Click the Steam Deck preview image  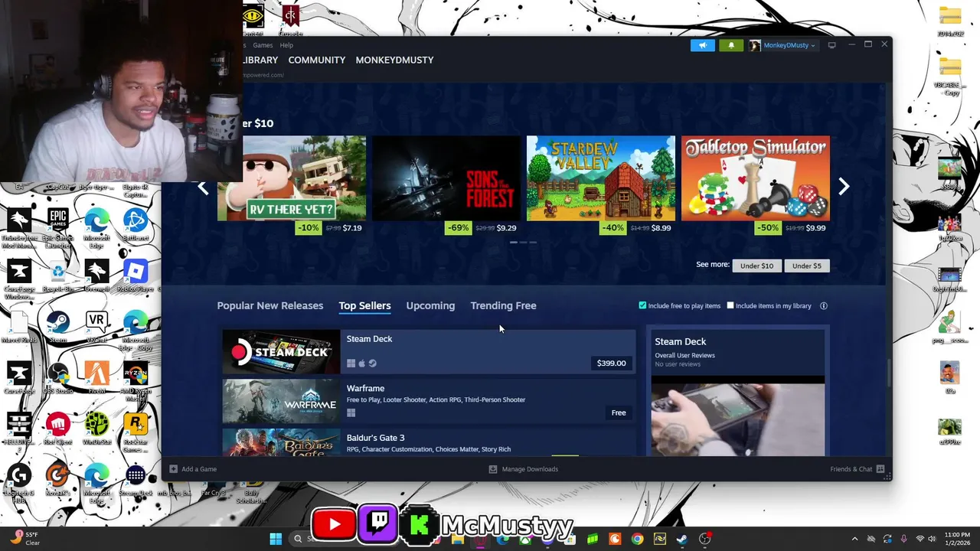pyautogui.click(x=738, y=417)
